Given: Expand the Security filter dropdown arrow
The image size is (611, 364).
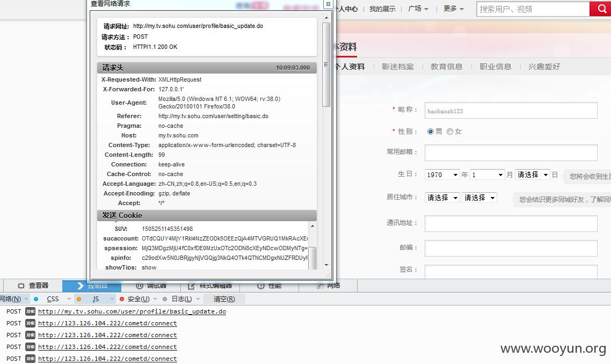Looking at the screenshot, I should point(155,299).
